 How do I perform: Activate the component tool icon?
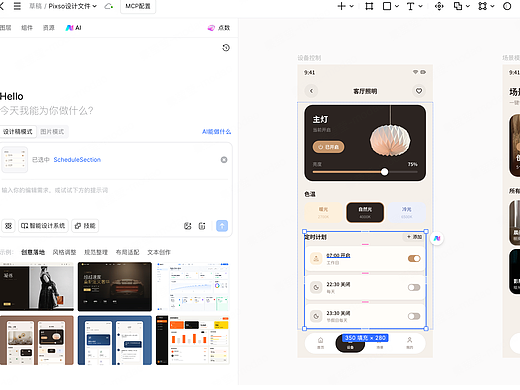(x=439, y=6)
